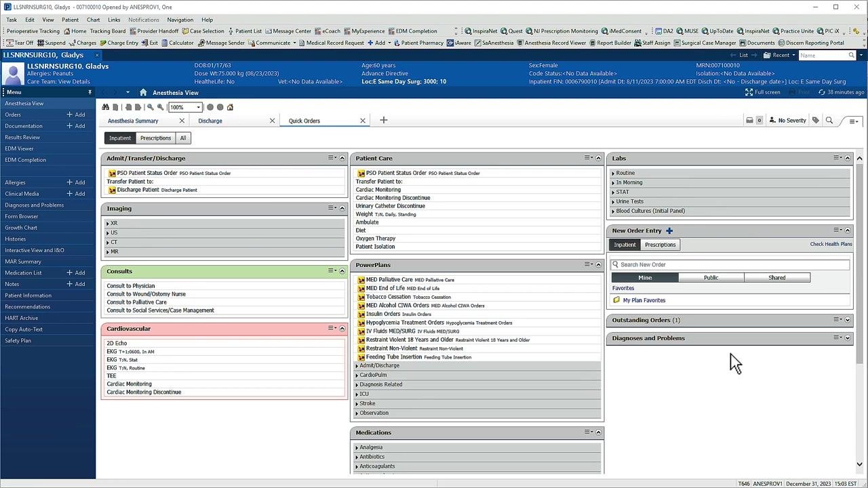
Task: Expand the STAT labs group
Action: point(729,192)
